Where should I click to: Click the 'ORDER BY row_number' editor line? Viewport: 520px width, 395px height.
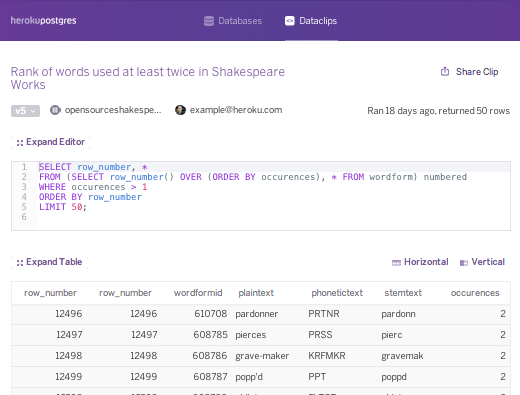(x=90, y=197)
